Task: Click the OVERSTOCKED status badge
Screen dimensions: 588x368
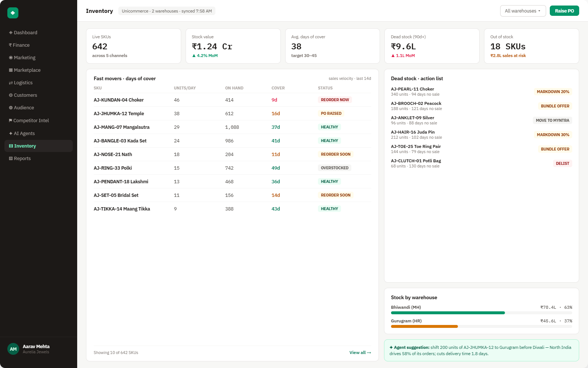Action: point(334,168)
